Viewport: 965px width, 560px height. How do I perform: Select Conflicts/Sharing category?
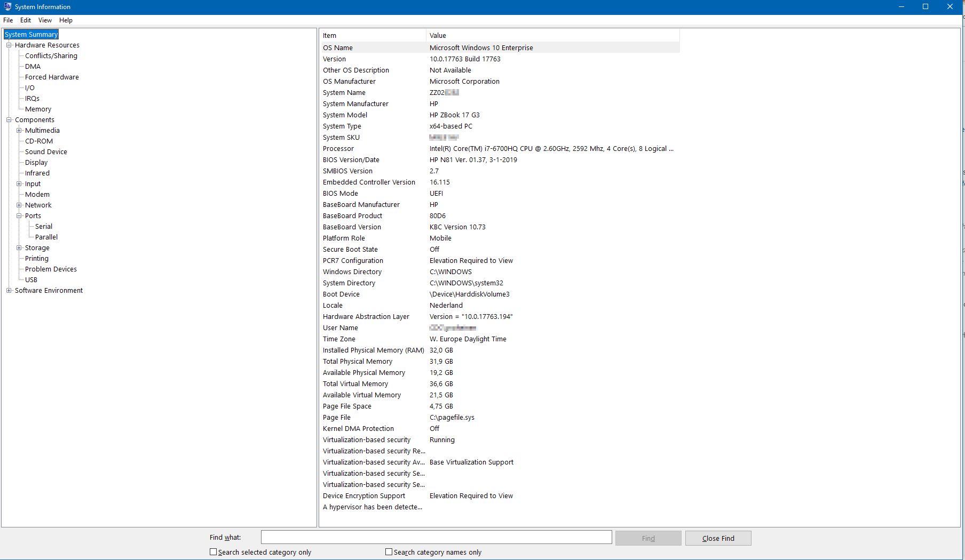51,56
